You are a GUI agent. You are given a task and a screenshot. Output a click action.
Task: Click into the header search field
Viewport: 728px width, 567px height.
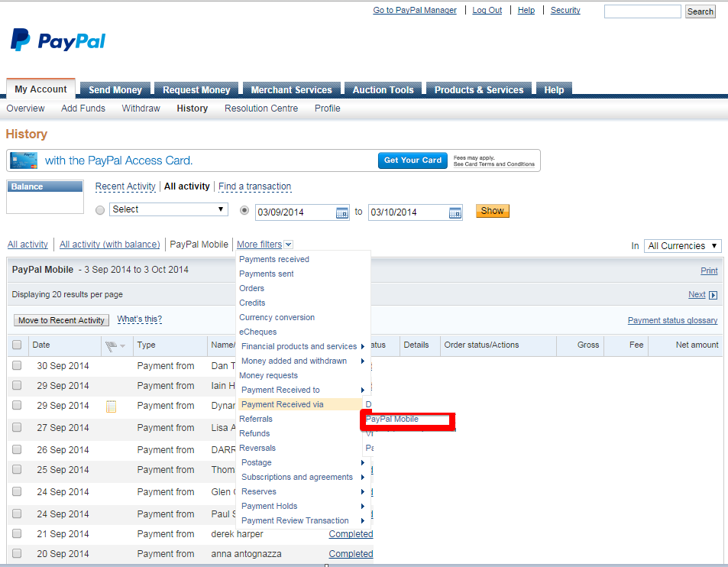(642, 11)
